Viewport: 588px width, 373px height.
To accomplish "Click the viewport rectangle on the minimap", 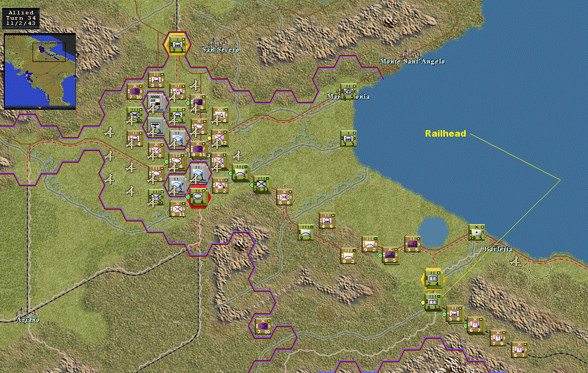I will click(49, 52).
